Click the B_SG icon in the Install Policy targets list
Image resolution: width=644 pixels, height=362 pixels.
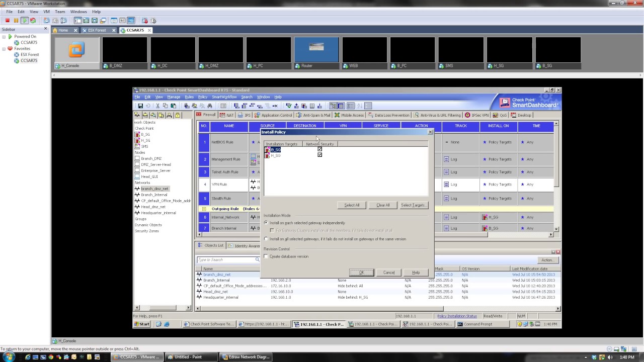[x=267, y=150]
